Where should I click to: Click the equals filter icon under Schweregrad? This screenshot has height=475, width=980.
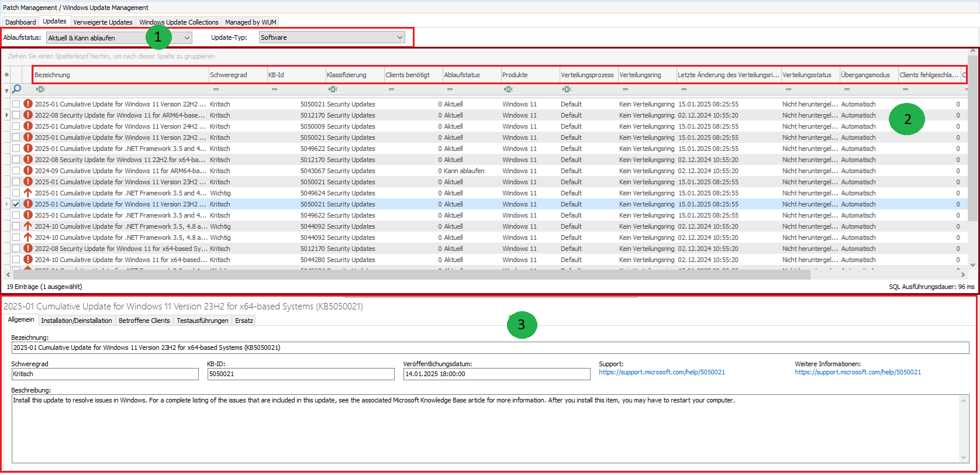point(216,90)
